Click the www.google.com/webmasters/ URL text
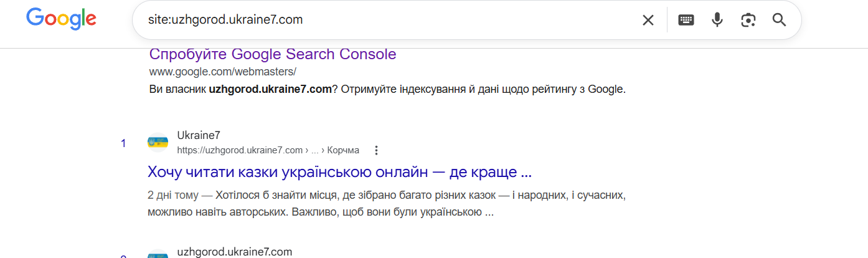 (223, 72)
